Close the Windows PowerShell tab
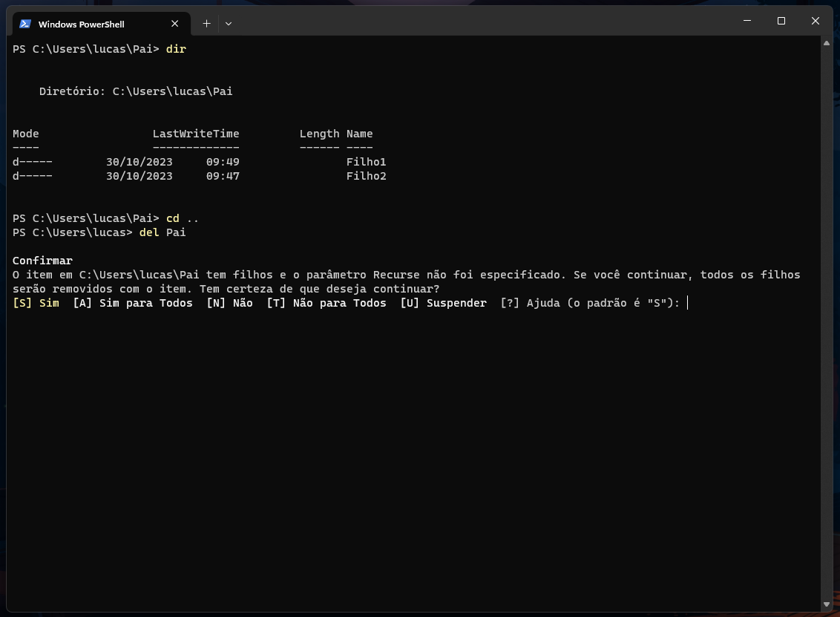This screenshot has width=840, height=617. pyautogui.click(x=174, y=24)
